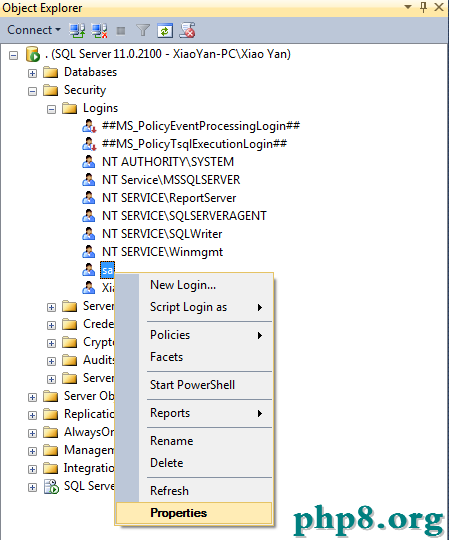
Task: Choose Rename in context menu
Action: pyautogui.click(x=194, y=441)
